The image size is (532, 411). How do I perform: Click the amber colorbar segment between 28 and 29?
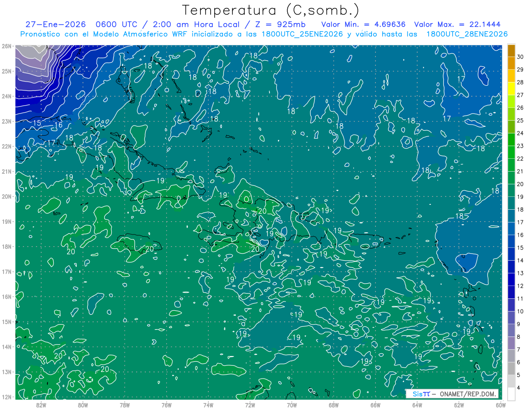point(511,76)
